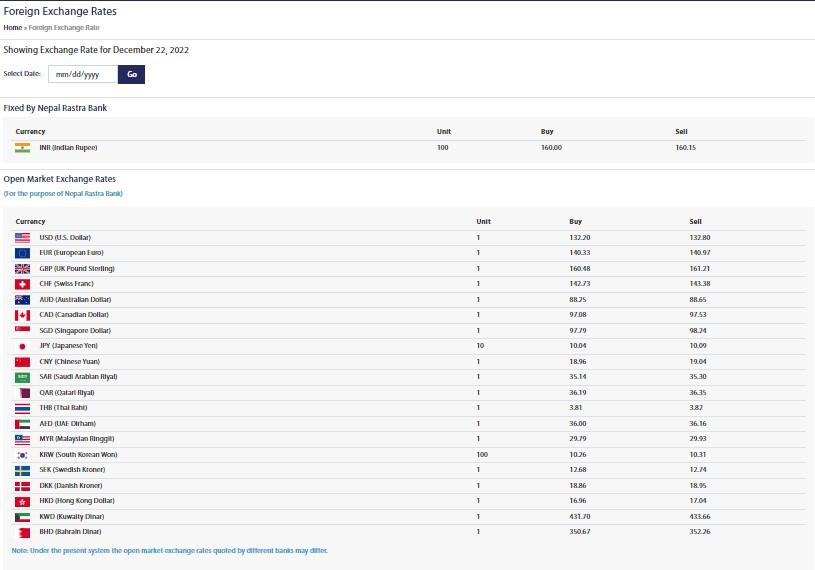Click the Australian Dollar flag icon

coord(22,299)
